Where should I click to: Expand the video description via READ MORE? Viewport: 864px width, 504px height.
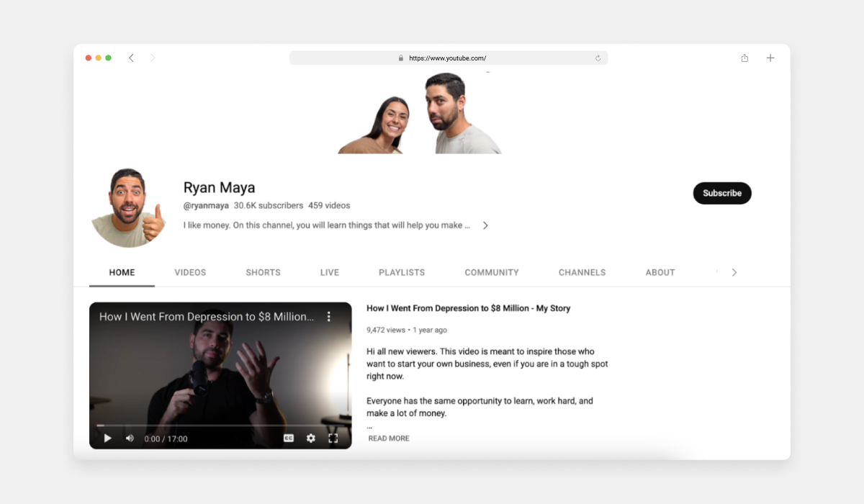(388, 438)
